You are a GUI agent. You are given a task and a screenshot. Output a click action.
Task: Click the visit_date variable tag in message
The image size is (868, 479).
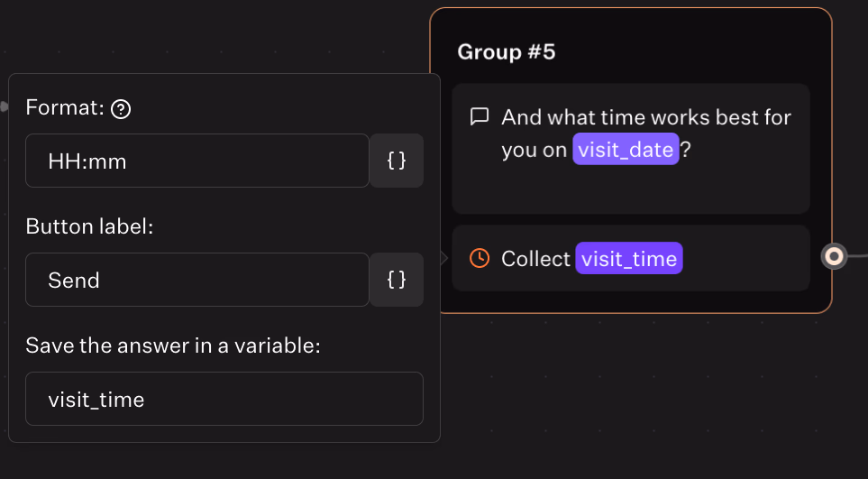(x=626, y=150)
